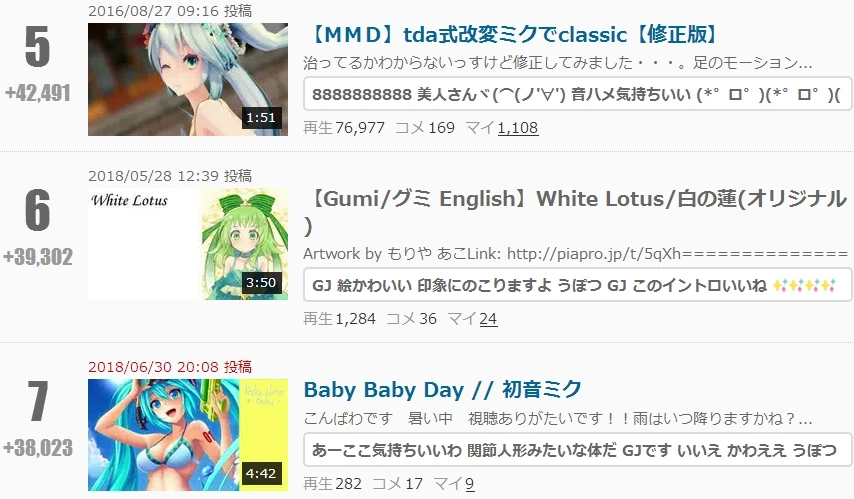Open the mylist count 24 link
Image resolution: width=854 pixels, height=499 pixels.
click(488, 319)
